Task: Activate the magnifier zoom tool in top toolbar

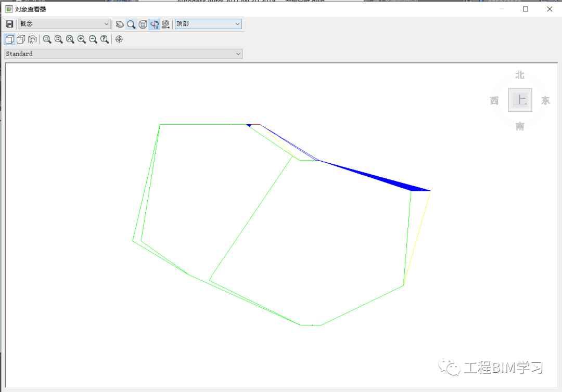Action: tap(131, 24)
